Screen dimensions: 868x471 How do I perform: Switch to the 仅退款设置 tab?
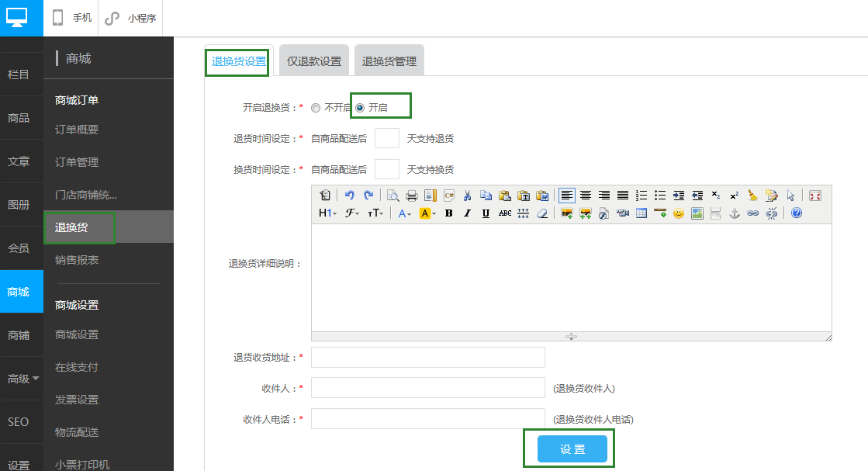click(314, 61)
